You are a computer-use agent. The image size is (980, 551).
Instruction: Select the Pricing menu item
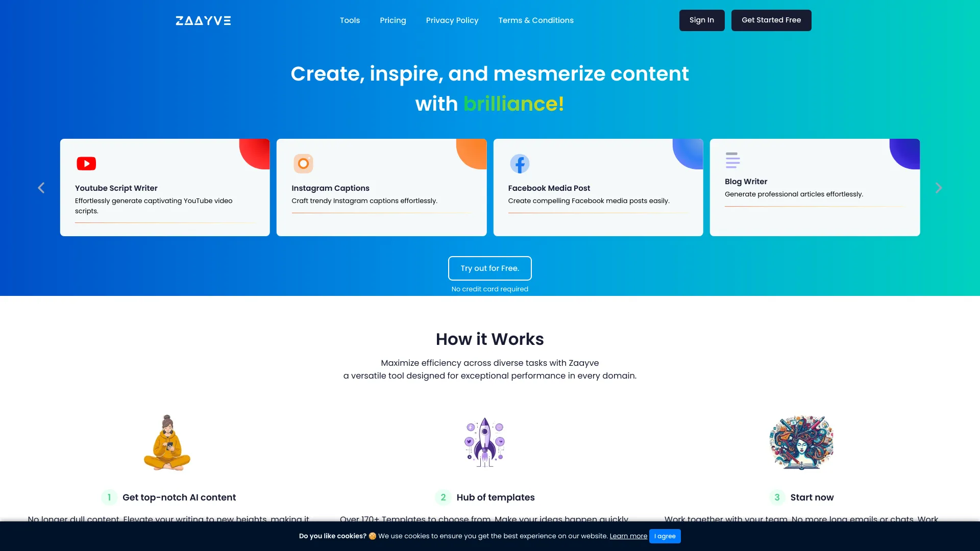pyautogui.click(x=393, y=20)
